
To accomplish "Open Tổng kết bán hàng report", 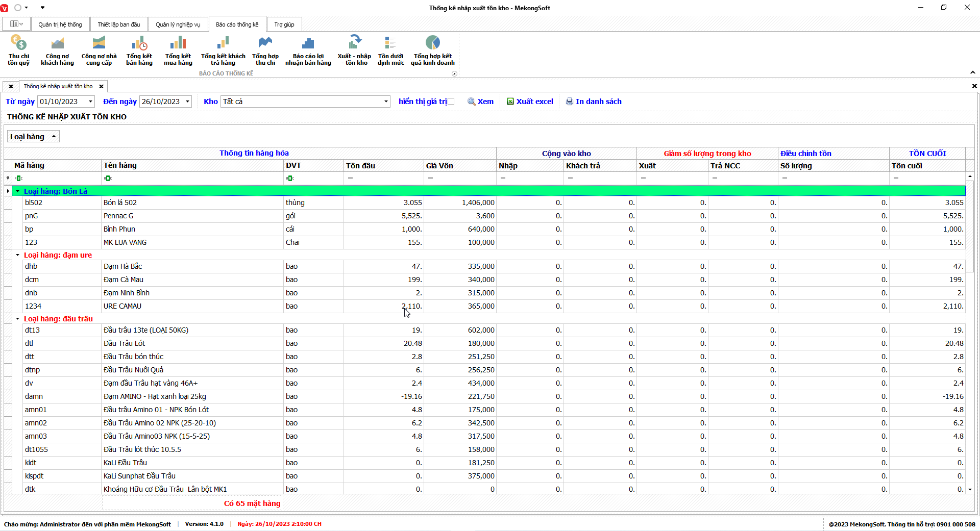I will [139, 50].
